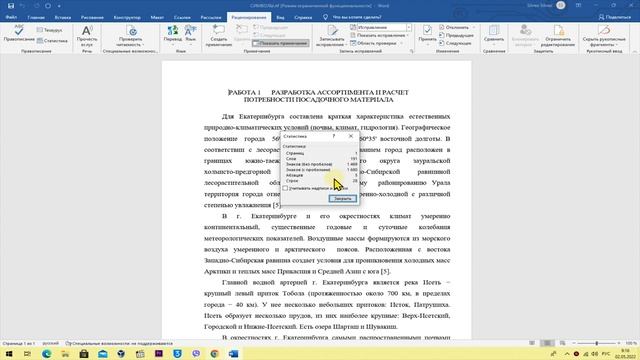Go to Следующее change
This screenshot has height=360, width=640.
[x=455, y=43]
